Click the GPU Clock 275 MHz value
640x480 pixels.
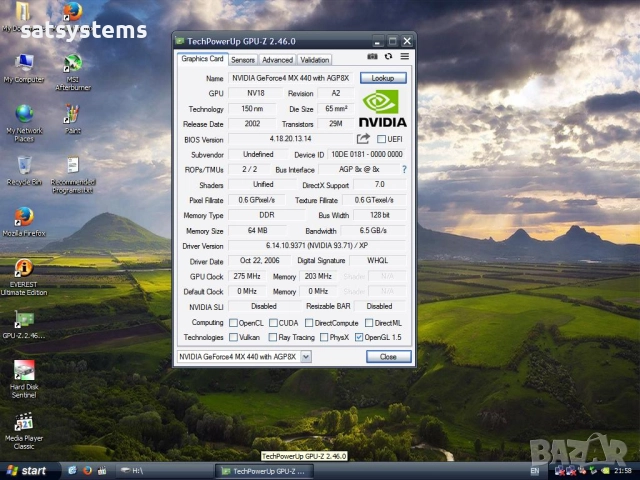[x=247, y=276]
